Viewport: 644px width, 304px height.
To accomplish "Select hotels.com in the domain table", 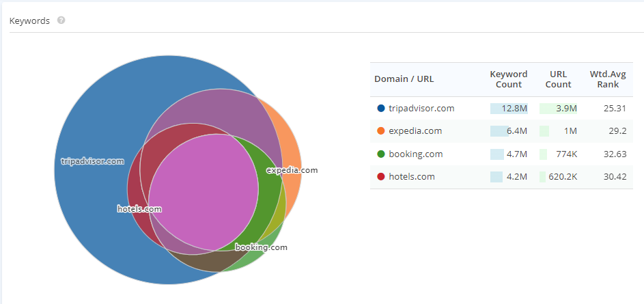I will pyautogui.click(x=412, y=177).
